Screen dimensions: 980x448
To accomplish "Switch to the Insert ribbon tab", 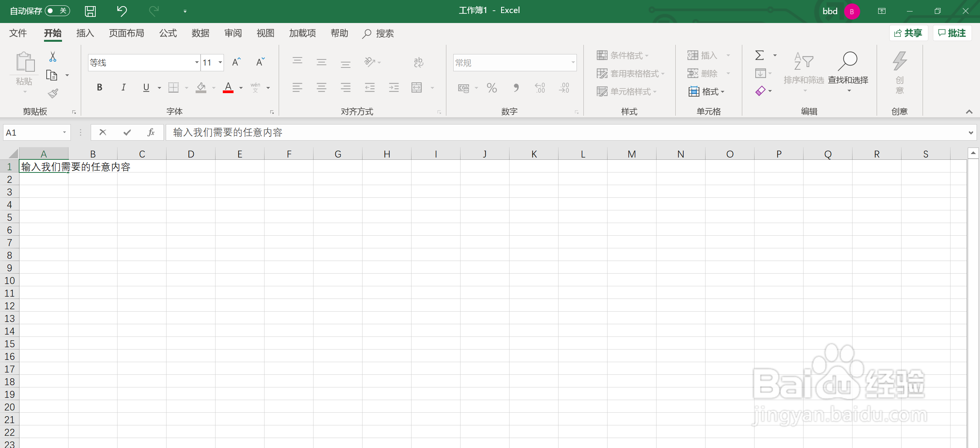I will pos(85,33).
